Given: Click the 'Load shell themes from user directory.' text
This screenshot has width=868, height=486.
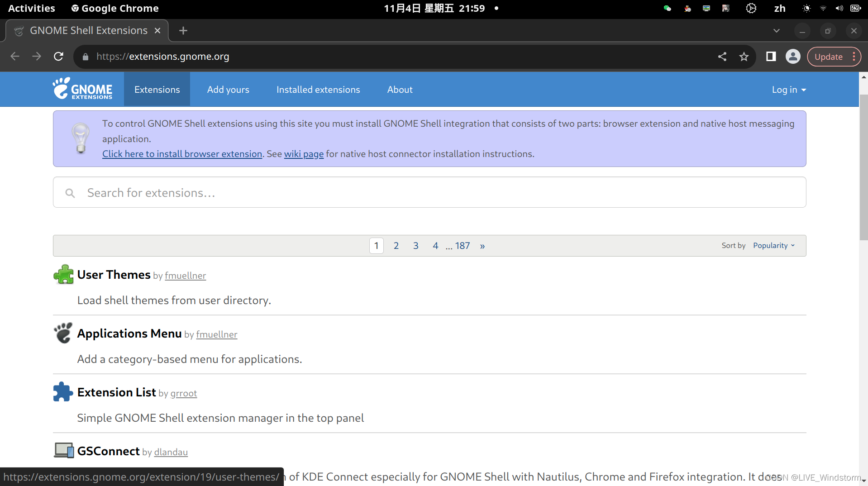Looking at the screenshot, I should [174, 300].
